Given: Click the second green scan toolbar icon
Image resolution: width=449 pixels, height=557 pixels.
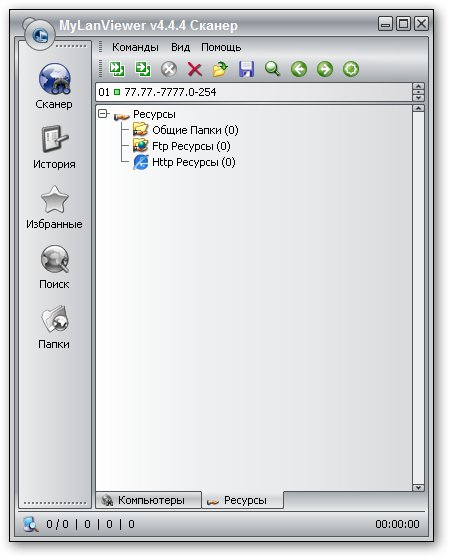Looking at the screenshot, I should [143, 69].
